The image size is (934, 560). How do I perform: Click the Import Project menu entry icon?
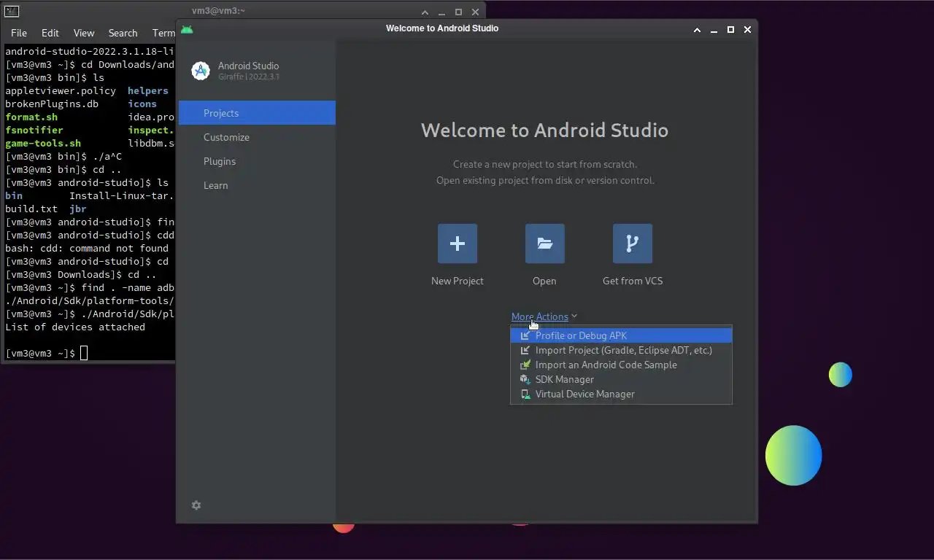[525, 351]
